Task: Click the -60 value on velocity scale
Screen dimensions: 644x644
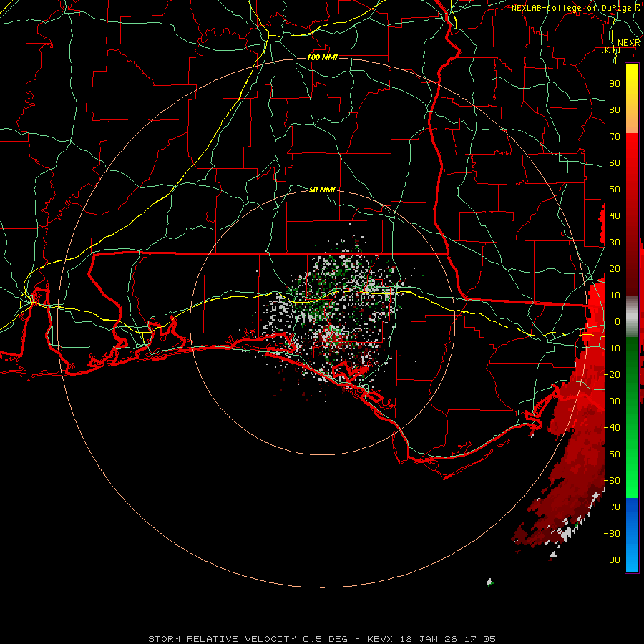Action: click(x=612, y=481)
